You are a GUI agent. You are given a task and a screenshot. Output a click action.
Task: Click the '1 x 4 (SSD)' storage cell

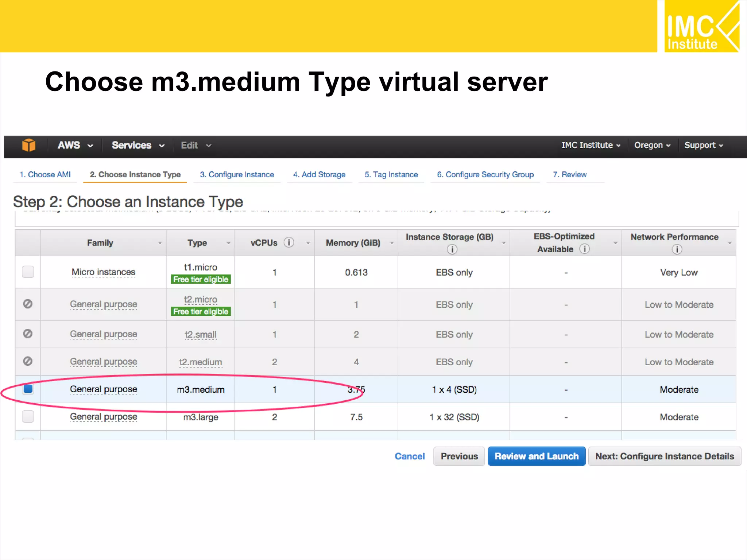tap(454, 389)
